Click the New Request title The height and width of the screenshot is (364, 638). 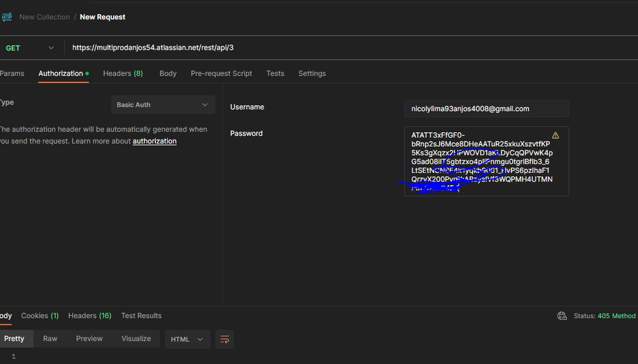point(102,17)
